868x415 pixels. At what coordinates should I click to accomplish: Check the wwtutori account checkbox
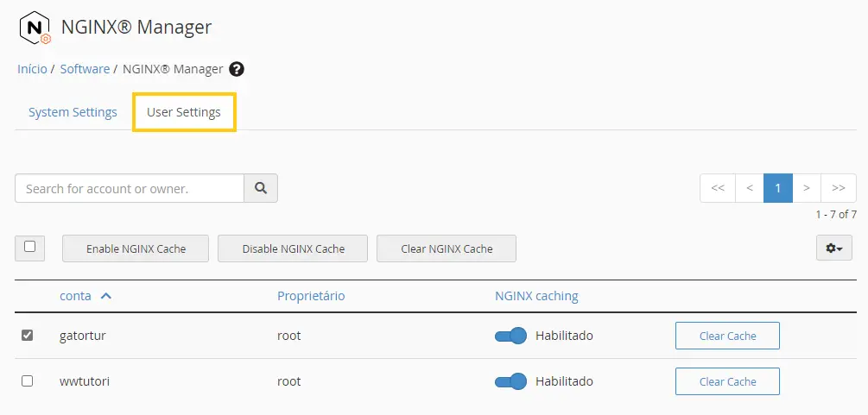click(x=27, y=381)
